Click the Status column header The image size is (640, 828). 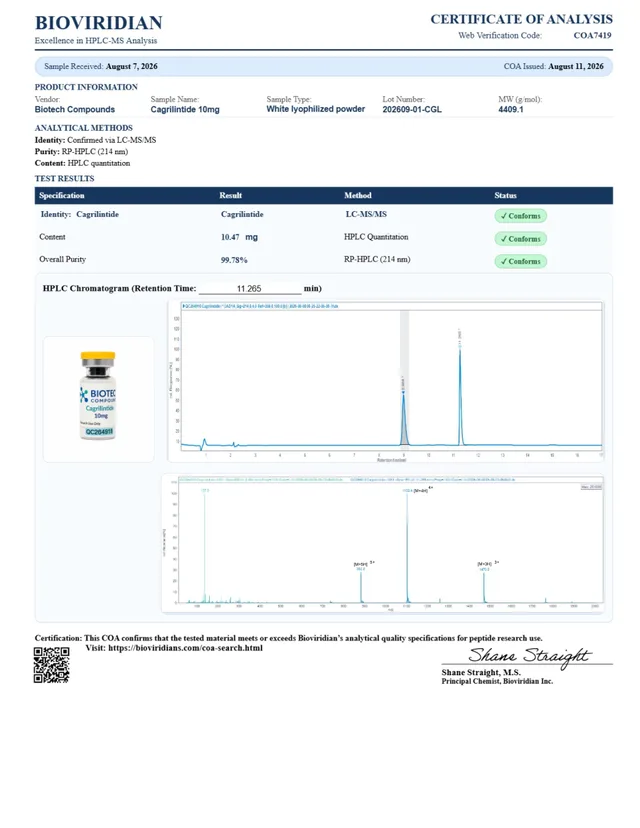(x=505, y=195)
